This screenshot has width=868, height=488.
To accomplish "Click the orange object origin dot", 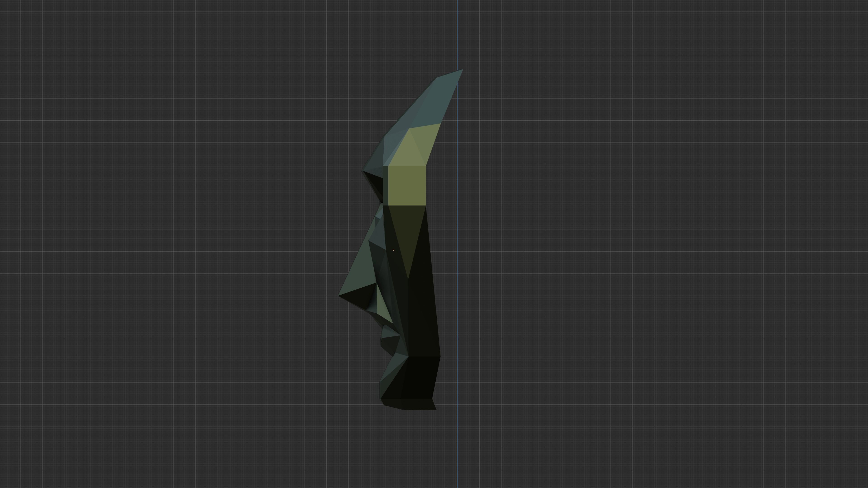I will pyautogui.click(x=394, y=250).
